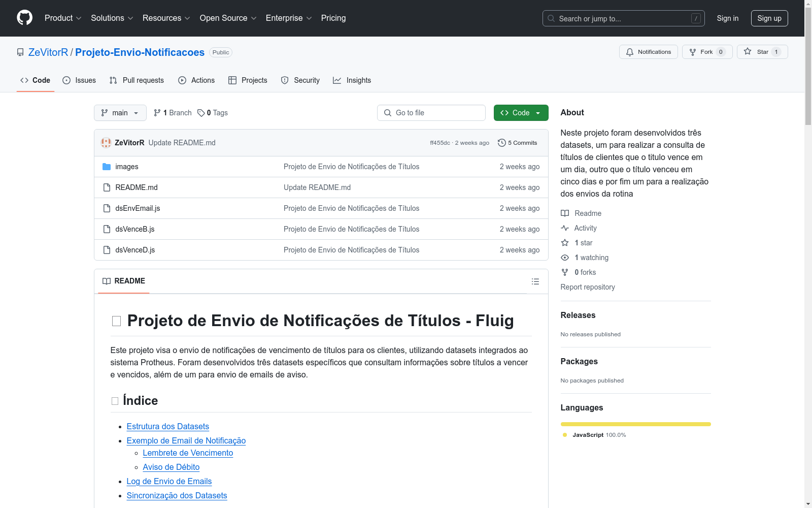Click the fork icon in Fork button
The width and height of the screenshot is (812, 508).
(x=693, y=52)
